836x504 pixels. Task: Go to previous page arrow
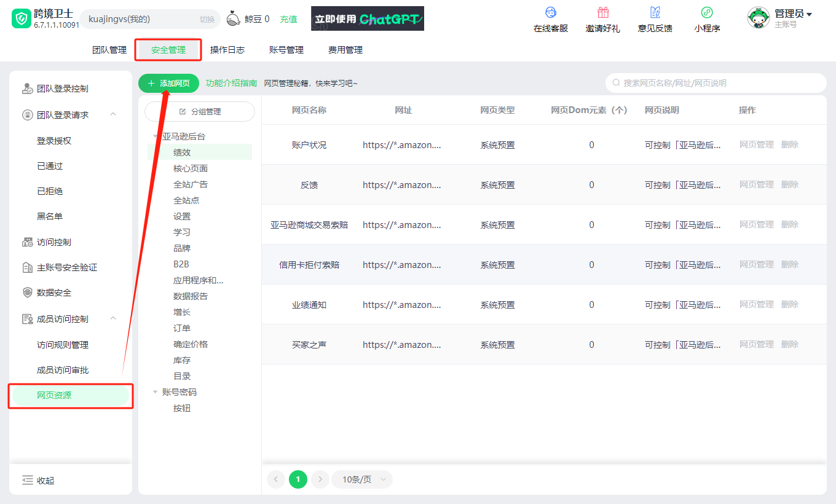coord(276,479)
